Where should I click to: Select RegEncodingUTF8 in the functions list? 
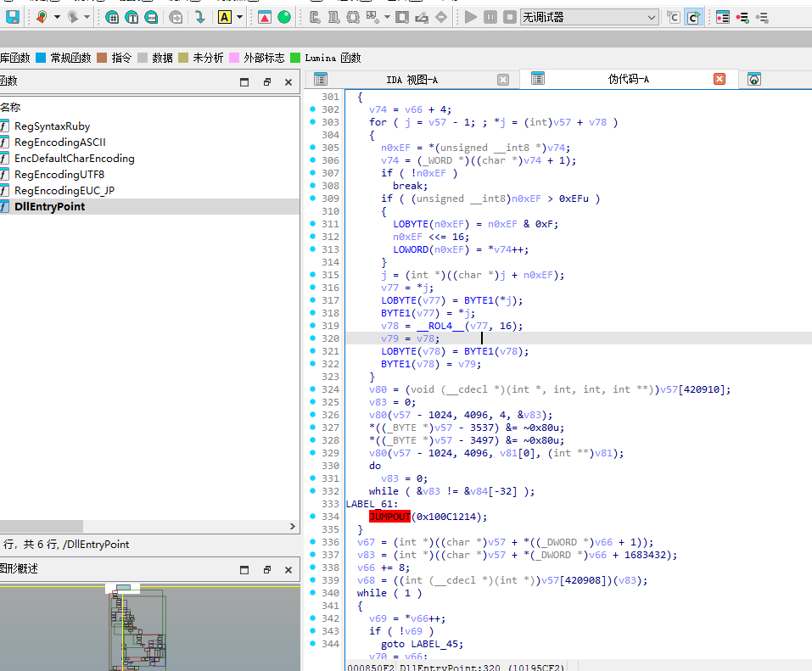59,175
